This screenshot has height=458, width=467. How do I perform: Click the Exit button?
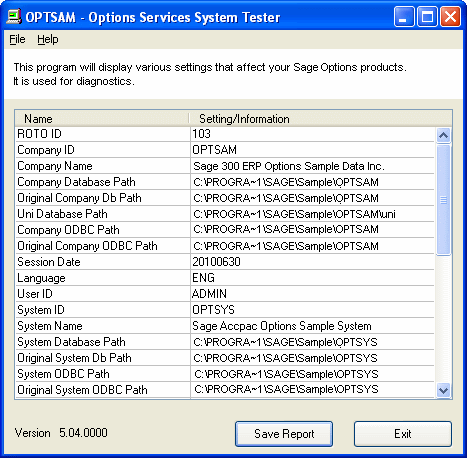pyautogui.click(x=403, y=434)
